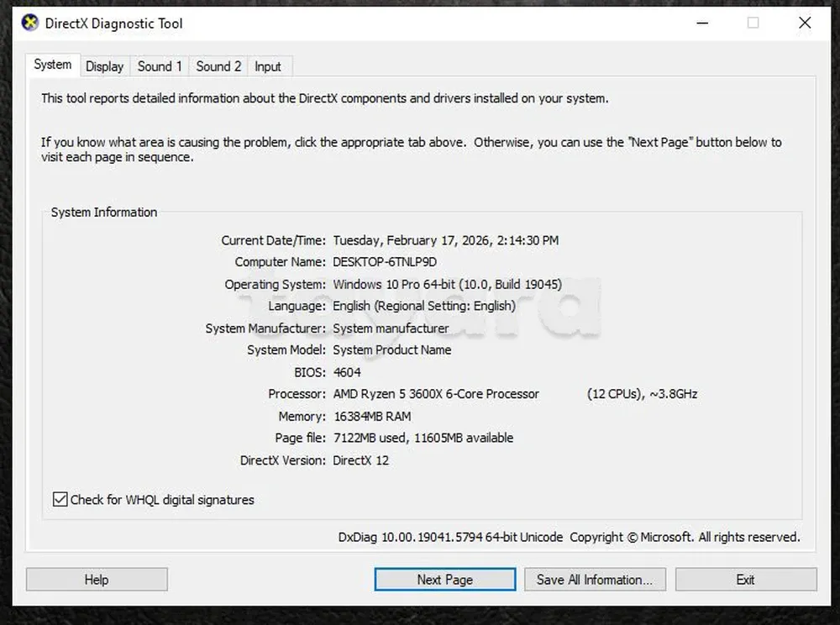Click the DirectX icon in the title bar
Viewport: 840px width, 625px height.
click(x=30, y=23)
